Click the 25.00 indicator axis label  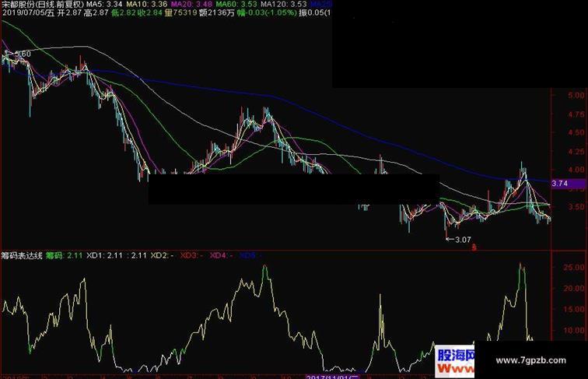tap(574, 267)
